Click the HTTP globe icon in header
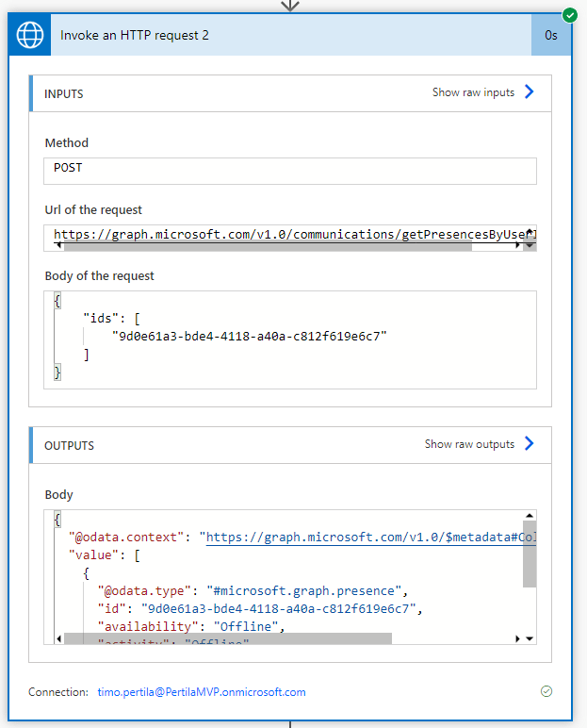Image resolution: width=587 pixels, height=728 pixels. [x=30, y=36]
